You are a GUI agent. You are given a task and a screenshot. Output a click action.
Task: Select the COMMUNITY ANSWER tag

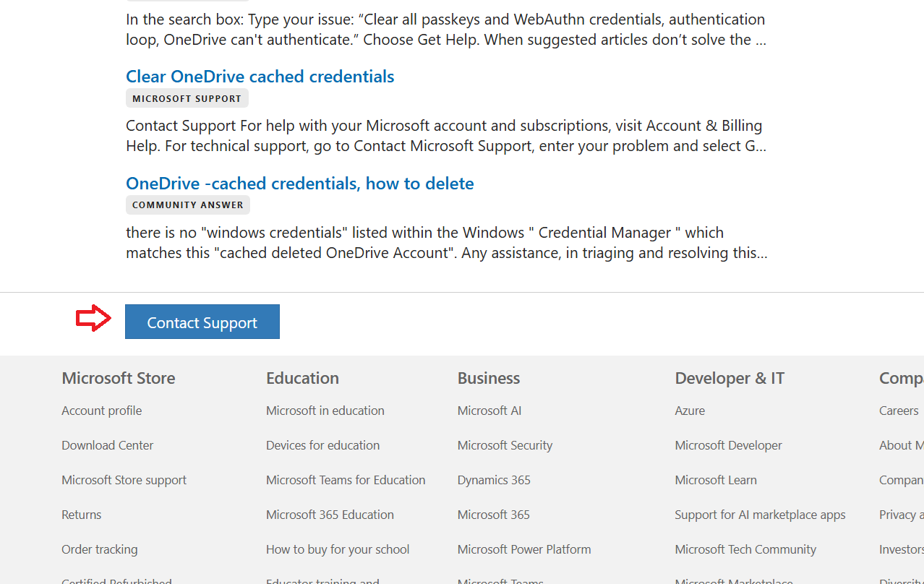[188, 205]
